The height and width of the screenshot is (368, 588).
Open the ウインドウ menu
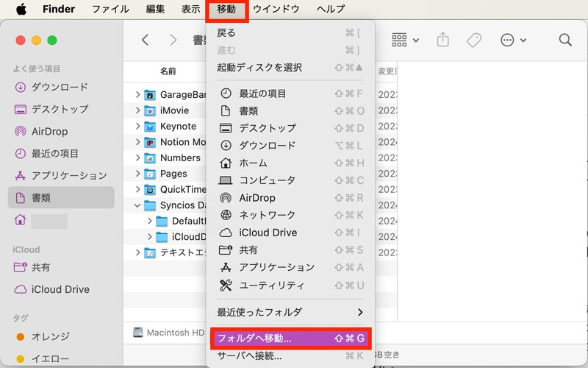tap(276, 9)
